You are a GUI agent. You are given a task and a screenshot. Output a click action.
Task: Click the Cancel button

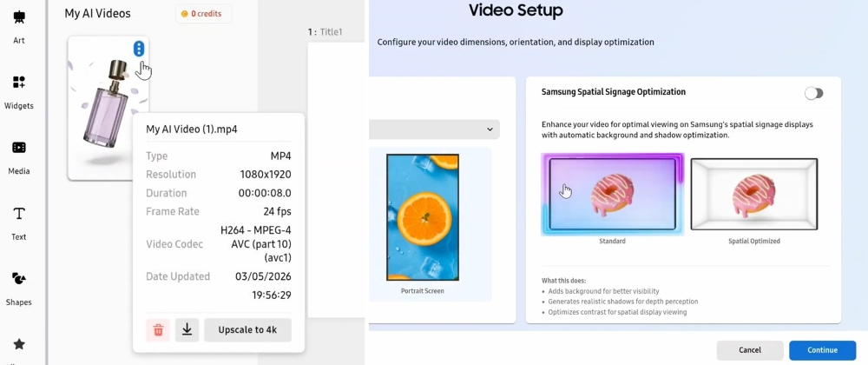point(749,350)
